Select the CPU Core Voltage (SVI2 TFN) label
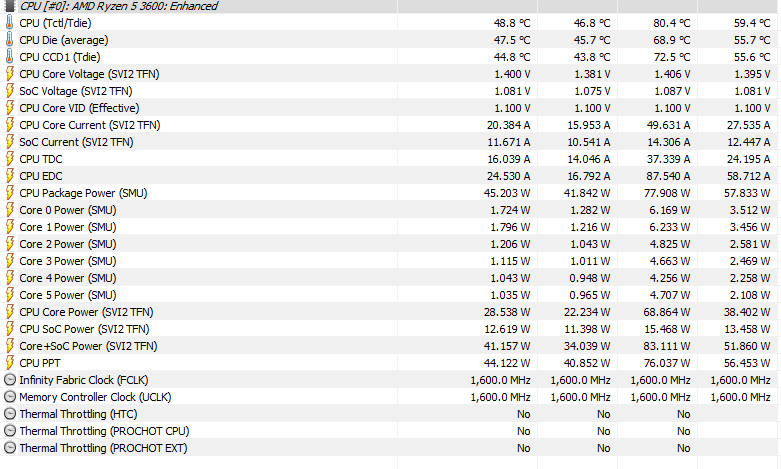781x469 pixels. (x=89, y=74)
